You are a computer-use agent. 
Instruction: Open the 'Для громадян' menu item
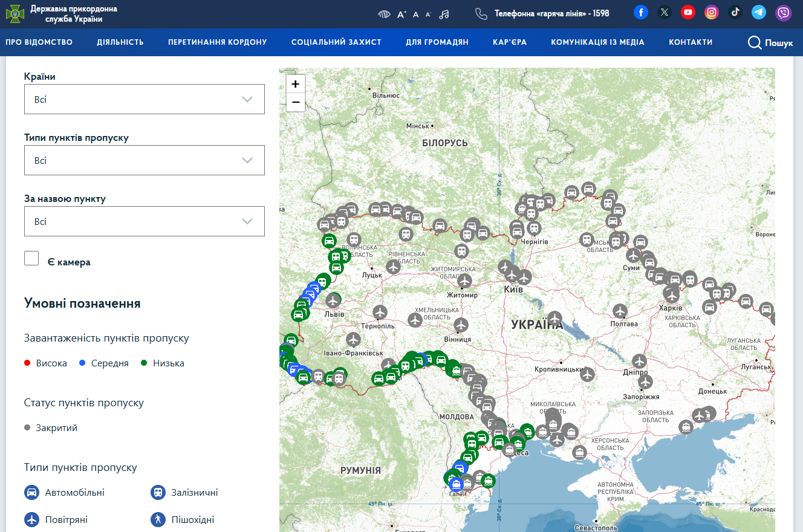pyautogui.click(x=437, y=42)
